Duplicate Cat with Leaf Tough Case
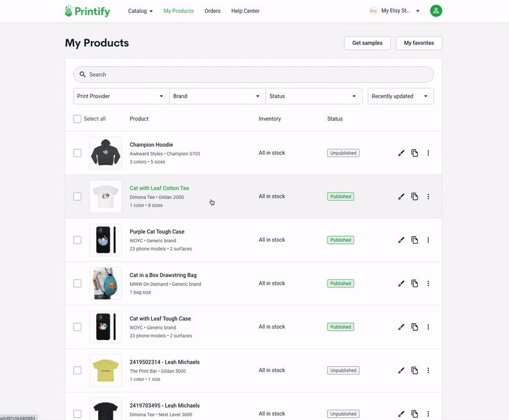The image size is (509, 420). click(x=415, y=327)
